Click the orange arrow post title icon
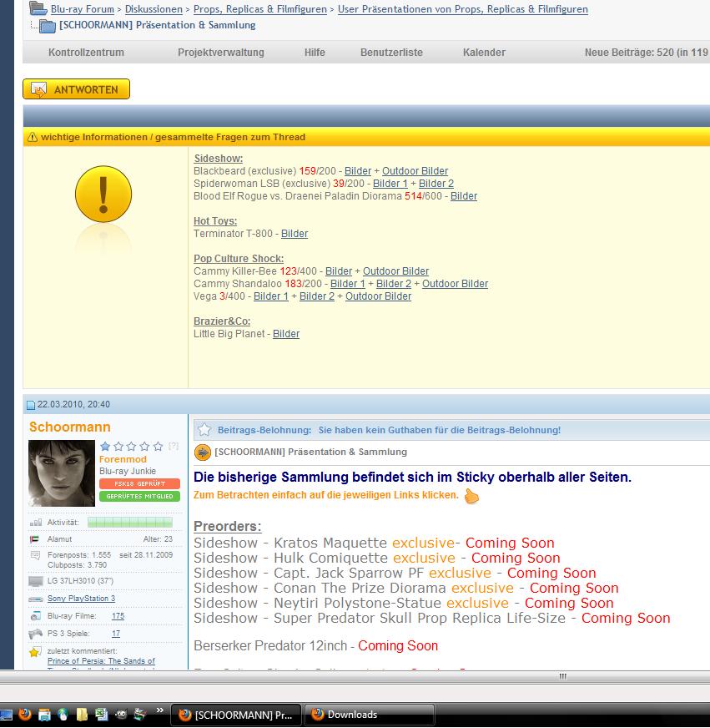 click(x=202, y=452)
